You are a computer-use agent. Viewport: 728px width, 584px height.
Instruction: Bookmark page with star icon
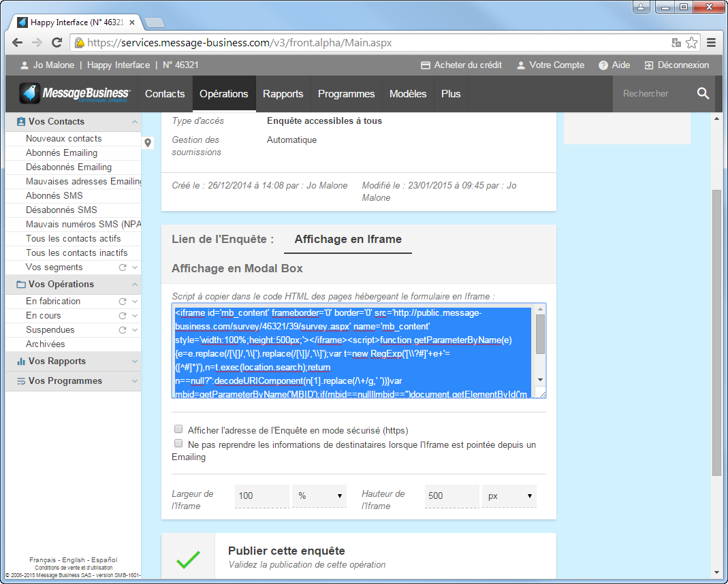[692, 43]
